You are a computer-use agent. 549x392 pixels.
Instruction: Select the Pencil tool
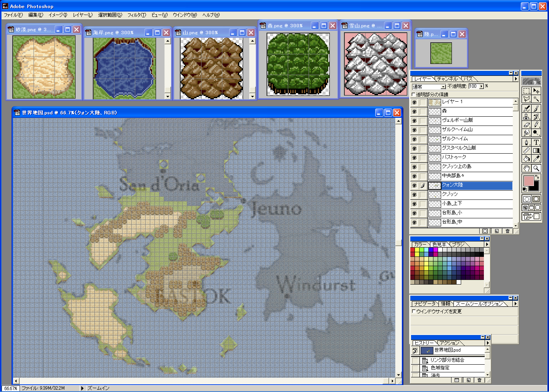536,125
